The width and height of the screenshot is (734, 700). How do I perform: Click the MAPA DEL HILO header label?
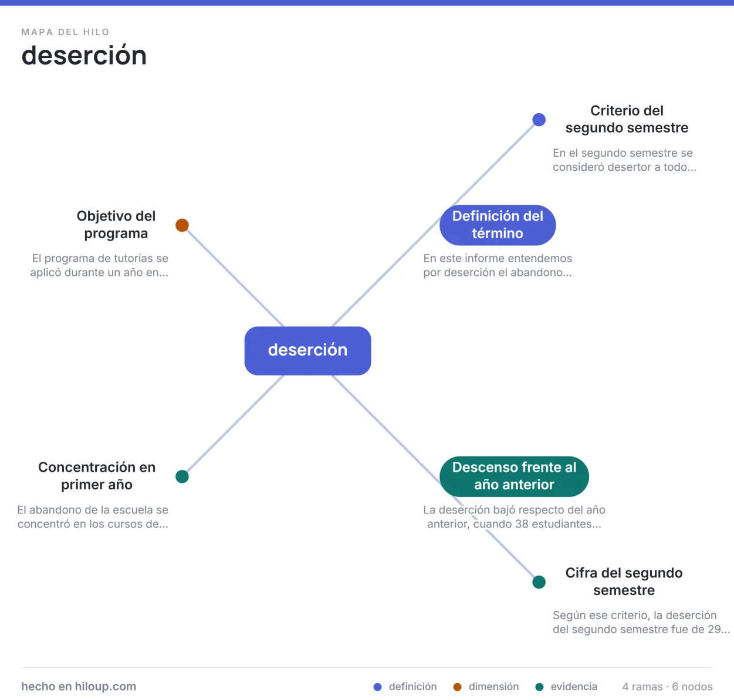coord(65,32)
